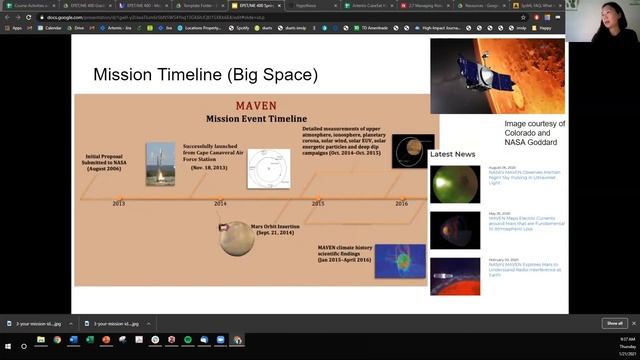Click the browser forward arrow
This screenshot has width=640, height=360.
click(x=18, y=18)
